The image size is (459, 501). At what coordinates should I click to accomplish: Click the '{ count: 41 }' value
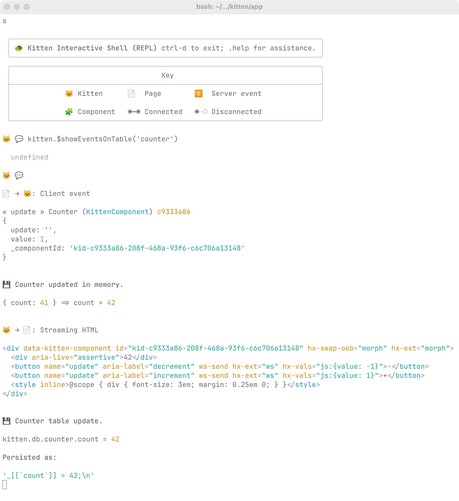pos(29,303)
